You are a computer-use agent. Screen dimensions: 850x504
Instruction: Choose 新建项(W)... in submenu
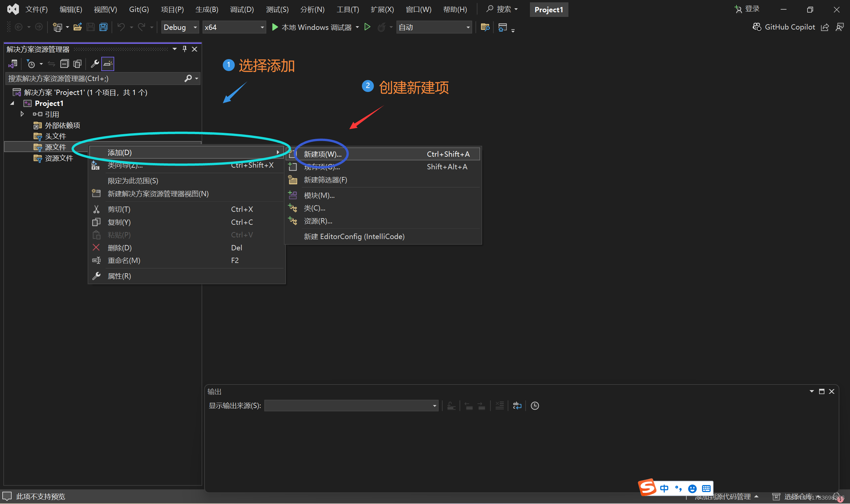click(x=383, y=154)
